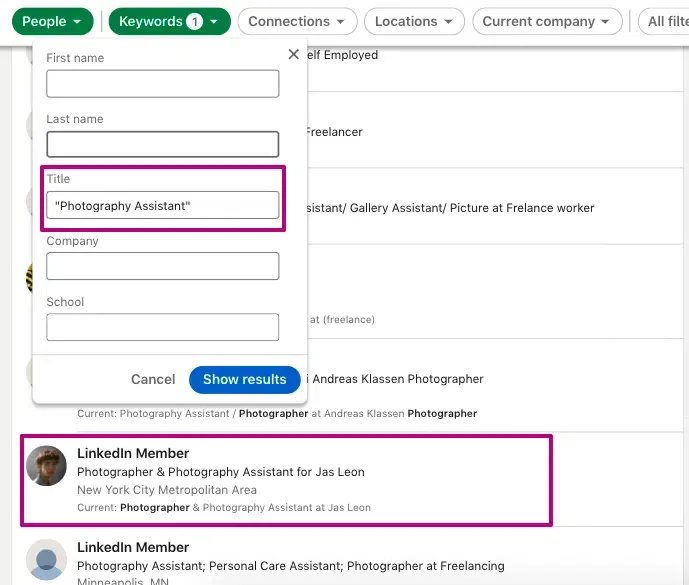Select headline "Photographer & Photography Assistant for Jas Leon"
The width and height of the screenshot is (689, 585).
tap(221, 472)
